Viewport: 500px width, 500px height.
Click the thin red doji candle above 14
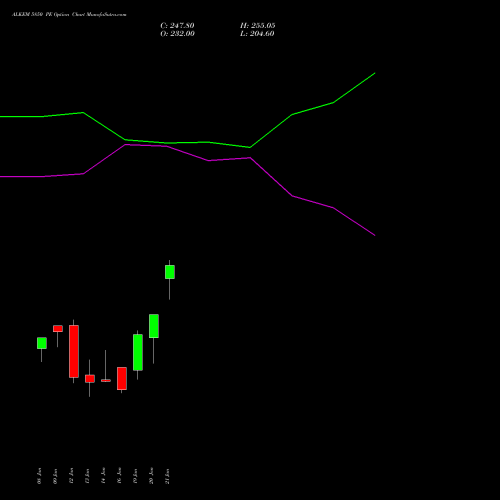coord(106,380)
